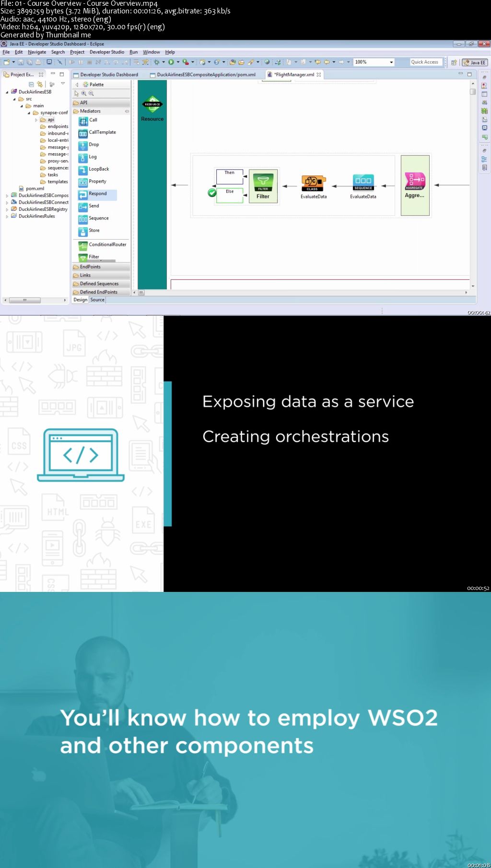Open the zoom 100% combo box
Screen dimensions: 491x868
point(374,62)
